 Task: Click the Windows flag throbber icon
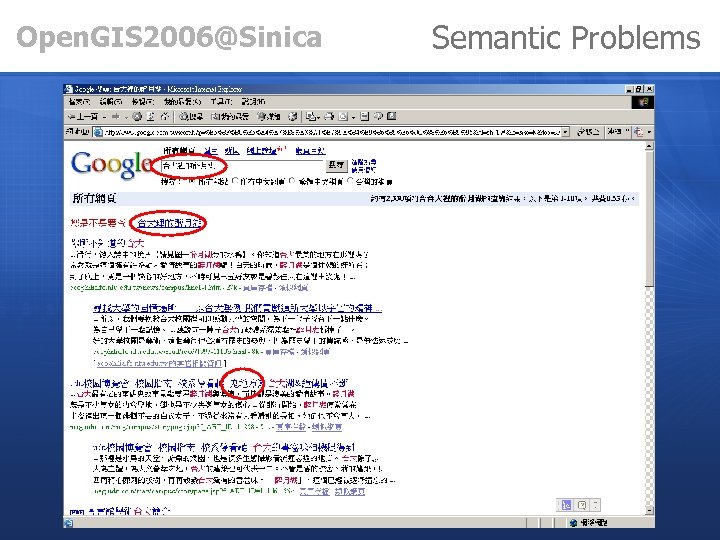[x=643, y=102]
